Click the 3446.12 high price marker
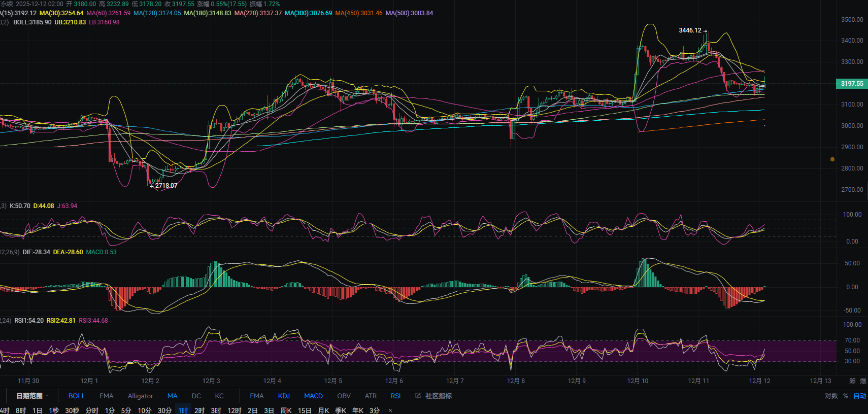Image resolution: width=868 pixels, height=414 pixels. pos(690,30)
